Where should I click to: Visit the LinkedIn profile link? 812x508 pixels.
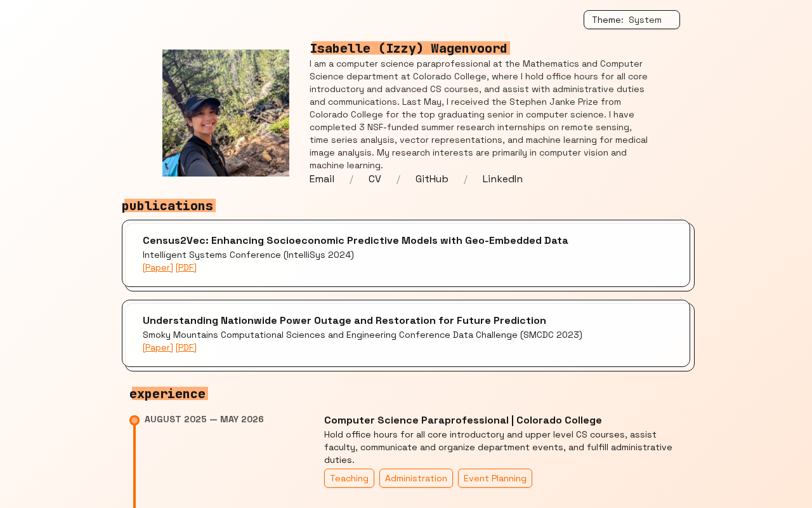(x=502, y=179)
